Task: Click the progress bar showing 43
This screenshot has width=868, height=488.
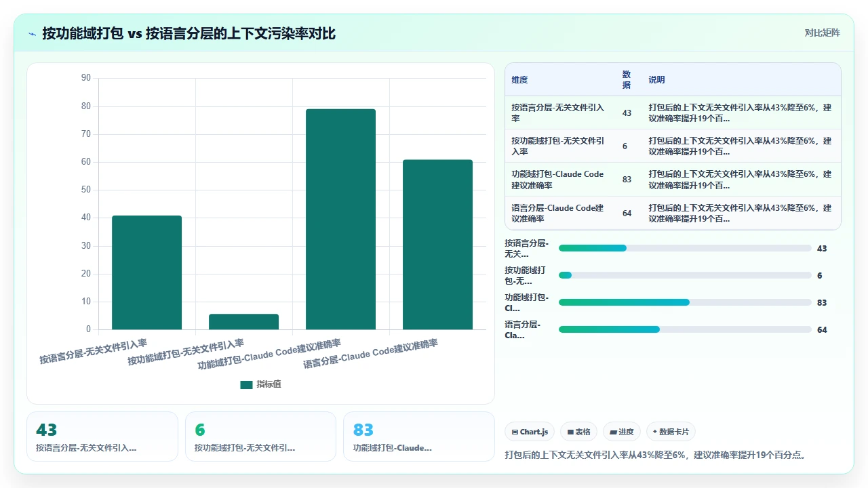Action: [x=685, y=248]
